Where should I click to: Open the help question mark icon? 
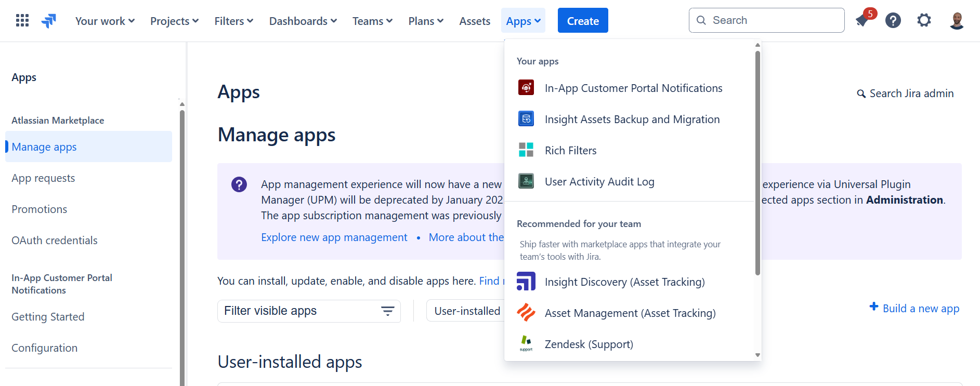coord(893,20)
